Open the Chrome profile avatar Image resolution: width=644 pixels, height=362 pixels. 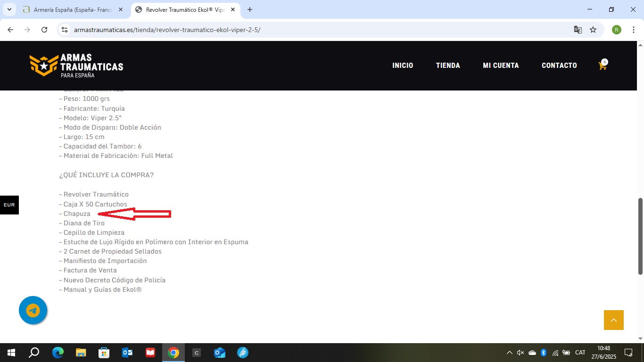pyautogui.click(x=616, y=30)
